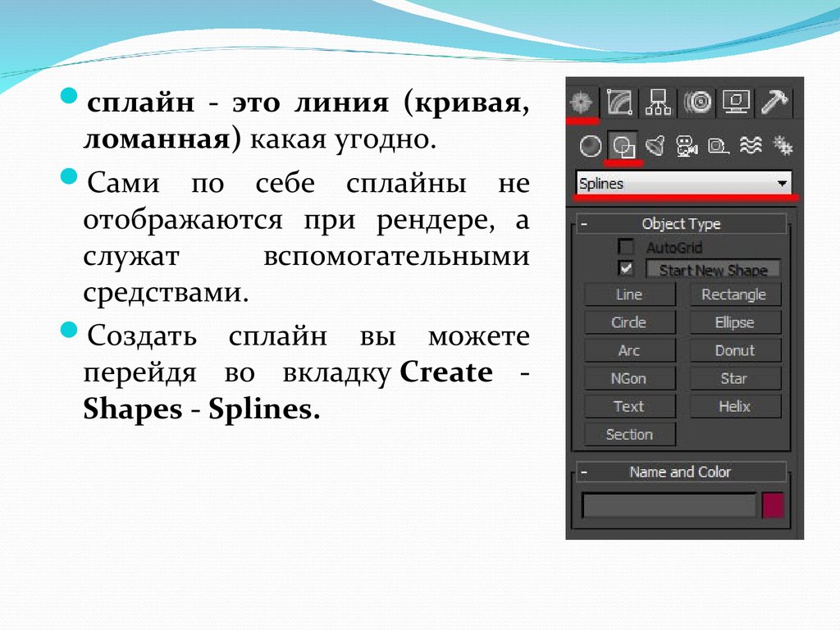This screenshot has width=840, height=630.
Task: Select the Lights category icon
Action: 655,146
